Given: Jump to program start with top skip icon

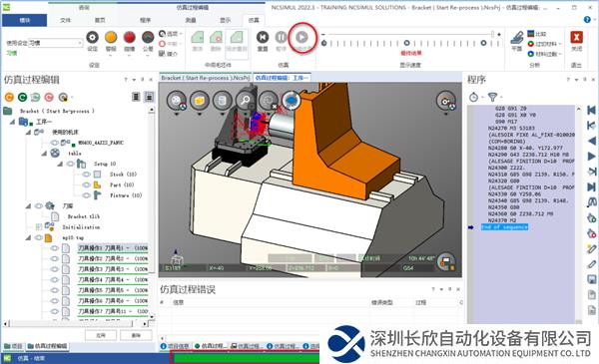Looking at the screenshot, I should [591, 111].
